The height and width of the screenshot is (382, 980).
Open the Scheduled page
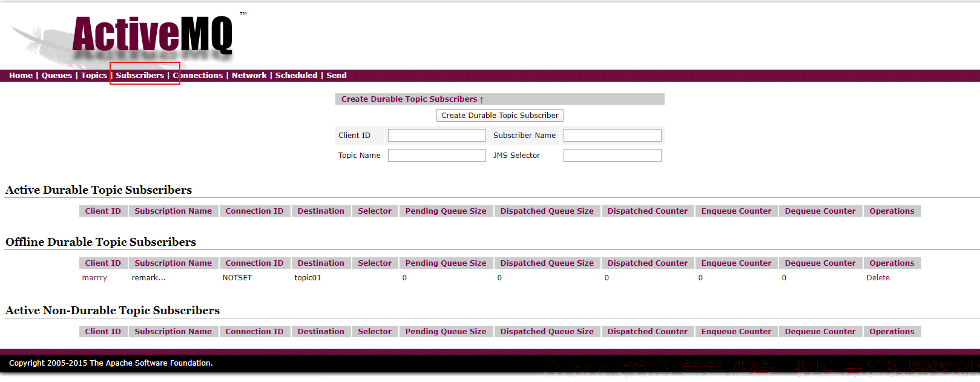click(296, 76)
